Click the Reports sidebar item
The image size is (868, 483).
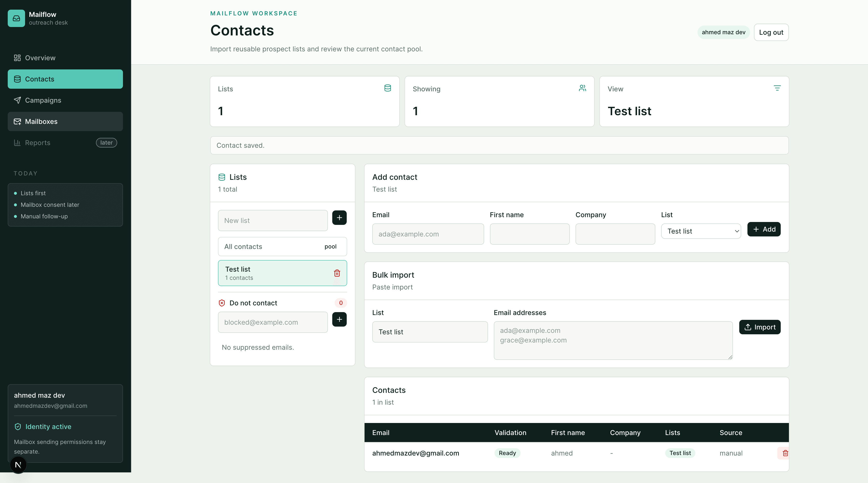pos(65,143)
